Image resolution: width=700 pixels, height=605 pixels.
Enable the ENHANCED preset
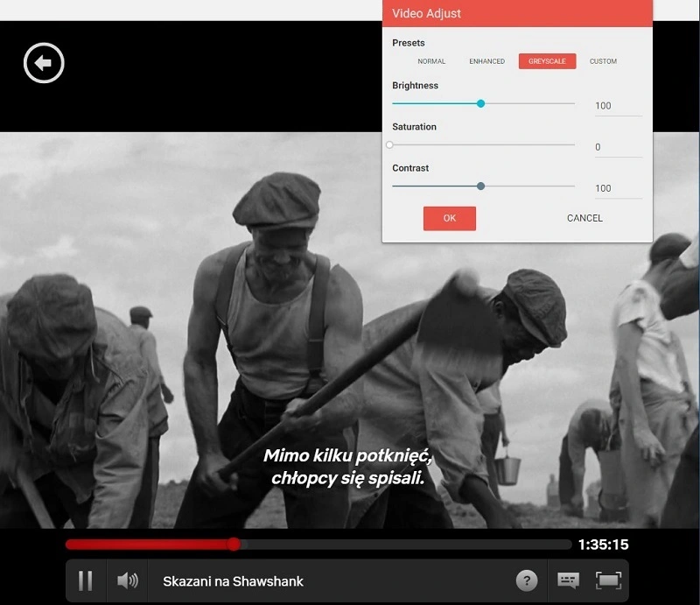tap(486, 61)
